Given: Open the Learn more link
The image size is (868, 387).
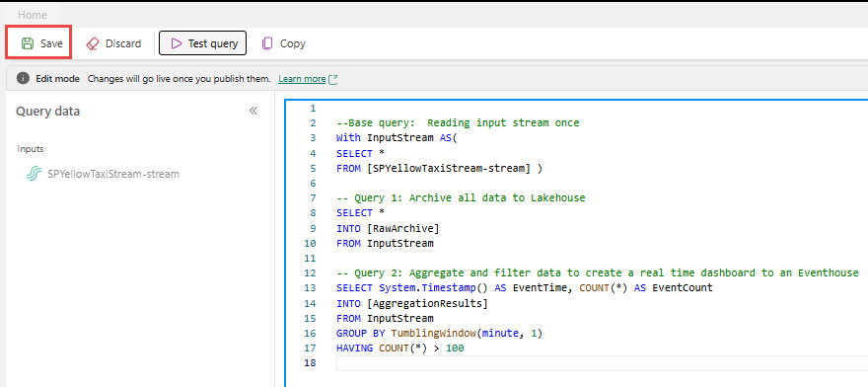Looking at the screenshot, I should (302, 79).
